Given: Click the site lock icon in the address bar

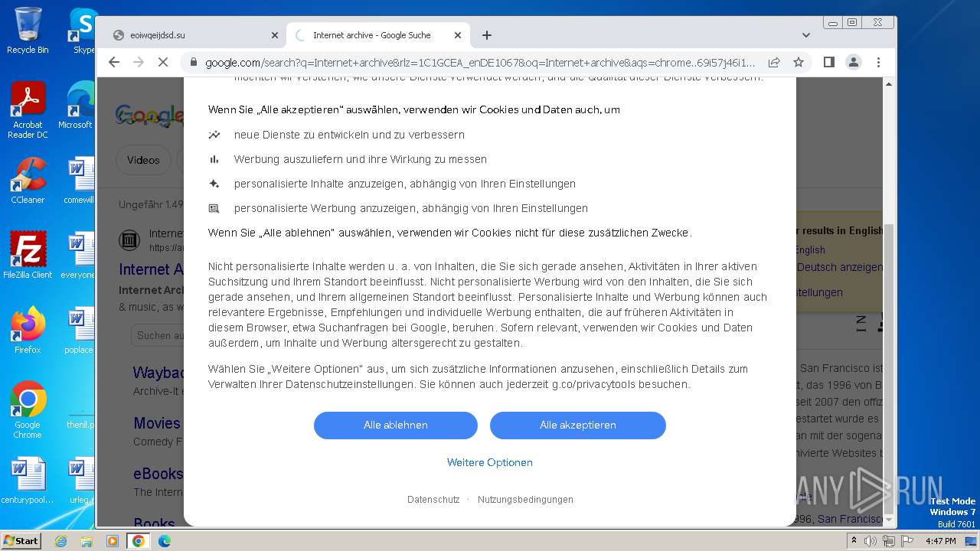Looking at the screenshot, I should coord(193,62).
